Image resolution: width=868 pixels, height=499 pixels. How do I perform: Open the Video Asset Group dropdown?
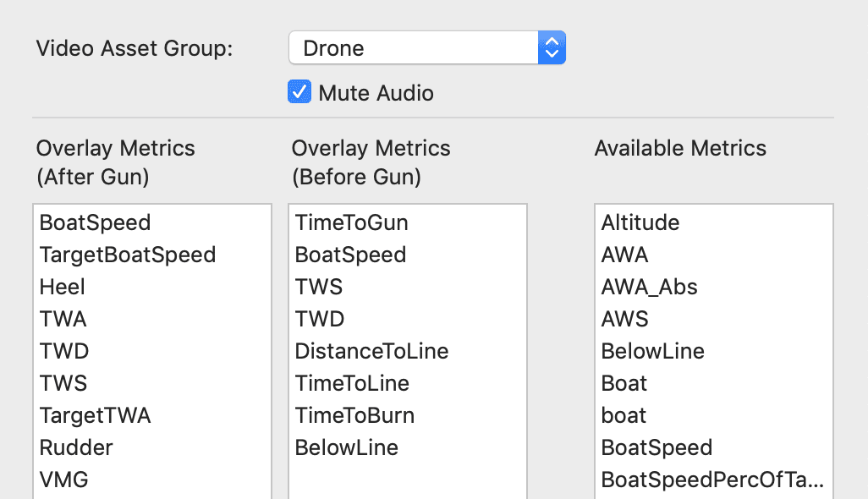(426, 48)
